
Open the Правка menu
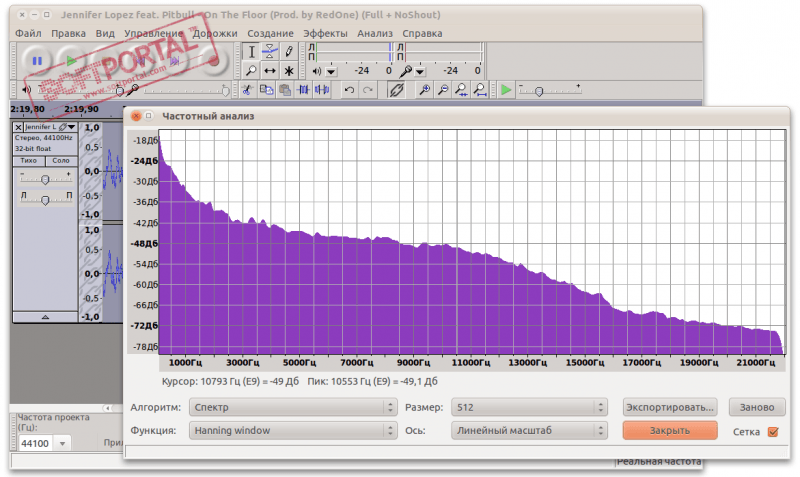68,33
